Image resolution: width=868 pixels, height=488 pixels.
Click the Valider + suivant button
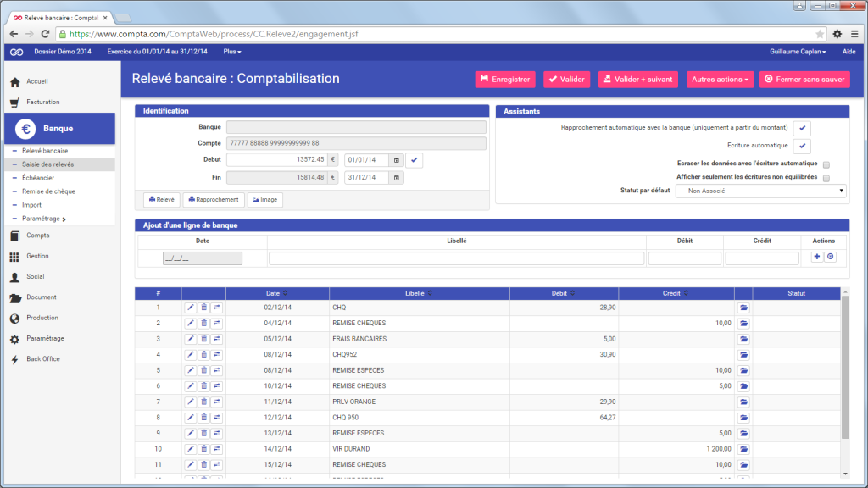[637, 80]
